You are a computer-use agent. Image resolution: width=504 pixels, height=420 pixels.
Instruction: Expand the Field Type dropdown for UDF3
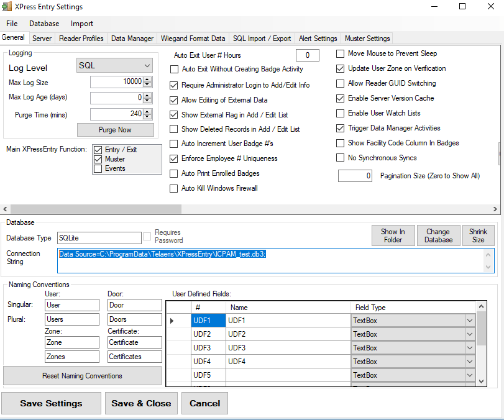click(469, 347)
